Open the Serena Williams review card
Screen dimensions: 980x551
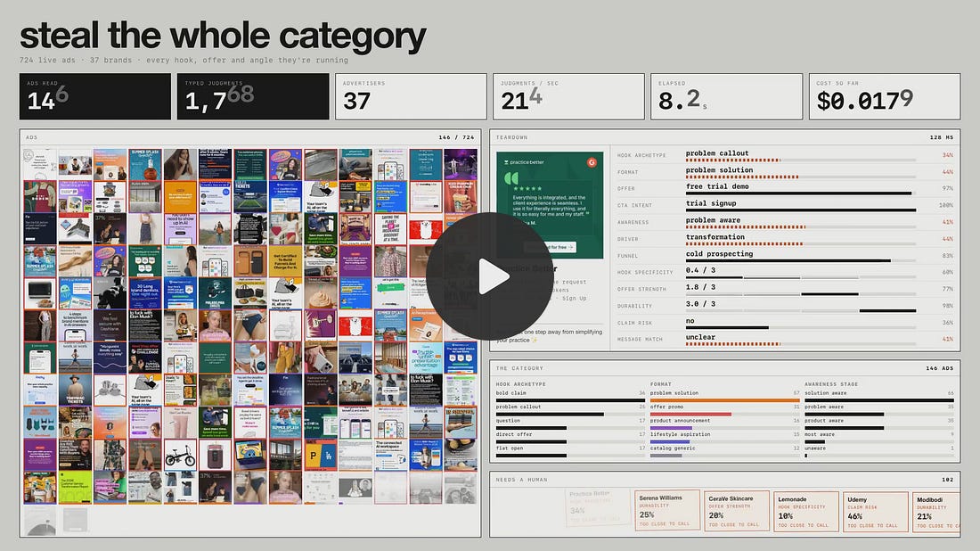tap(667, 511)
